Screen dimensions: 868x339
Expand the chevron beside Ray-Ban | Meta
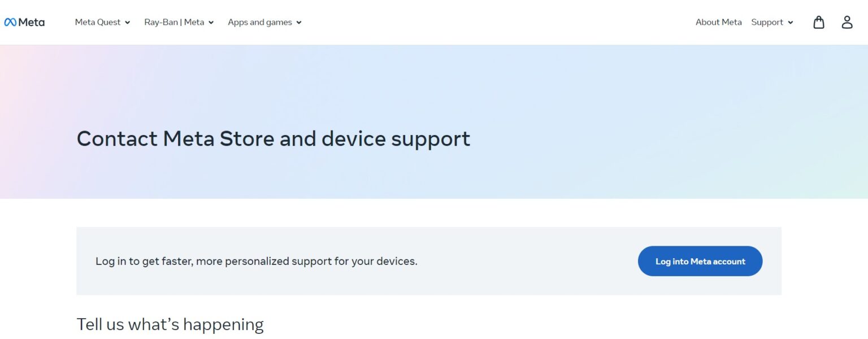[211, 23]
